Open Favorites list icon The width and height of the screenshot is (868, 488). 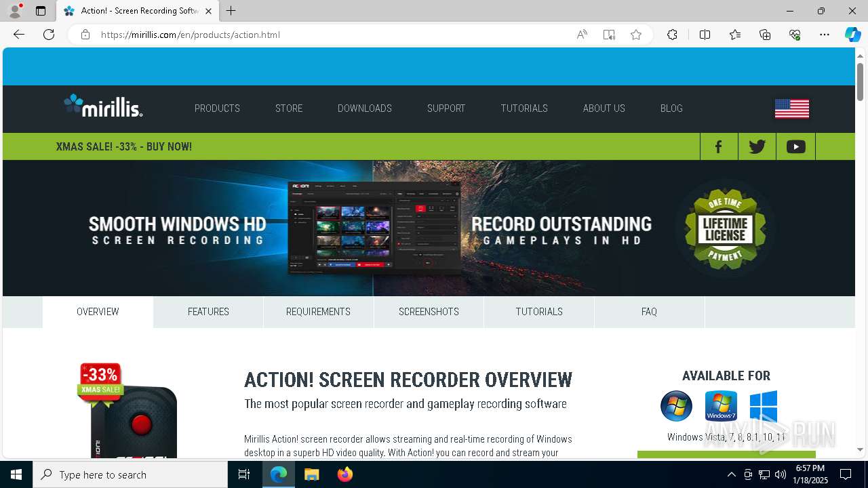tap(735, 35)
